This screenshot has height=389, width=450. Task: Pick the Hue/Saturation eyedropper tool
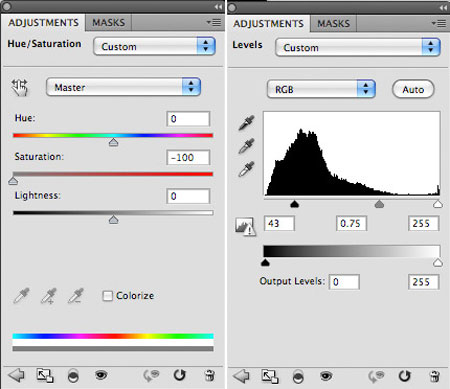click(21, 296)
